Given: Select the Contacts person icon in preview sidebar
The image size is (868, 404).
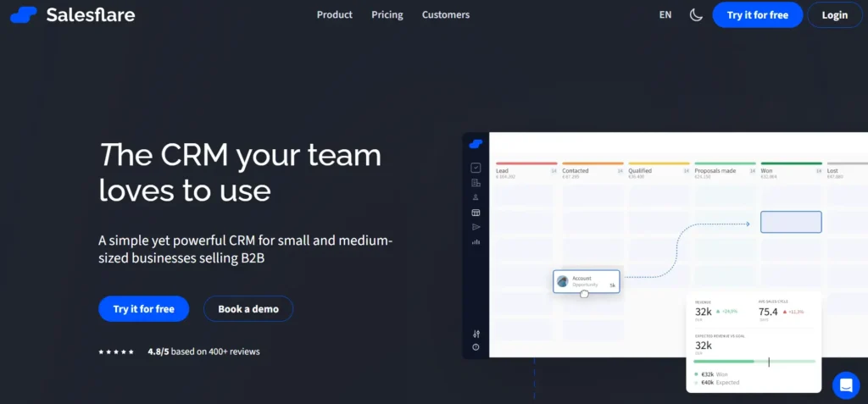Looking at the screenshot, I should coord(476,197).
